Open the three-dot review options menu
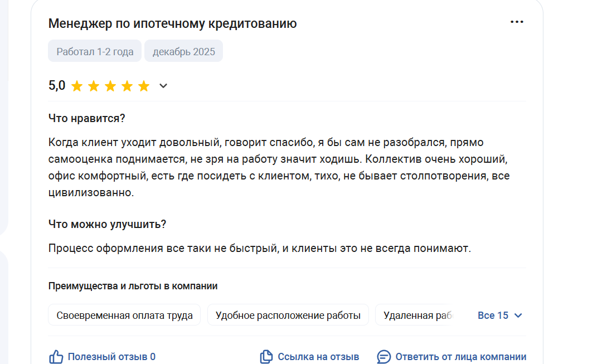 click(517, 22)
